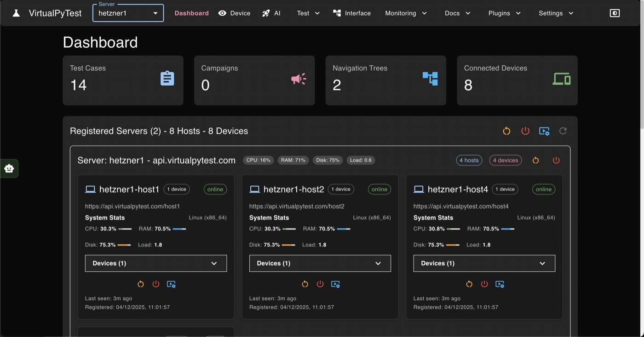Navigate to the Interface page
Screen dimensions: 644x337
click(352, 13)
